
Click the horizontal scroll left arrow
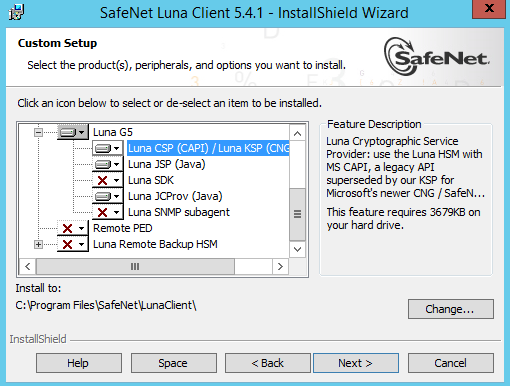tap(28, 266)
